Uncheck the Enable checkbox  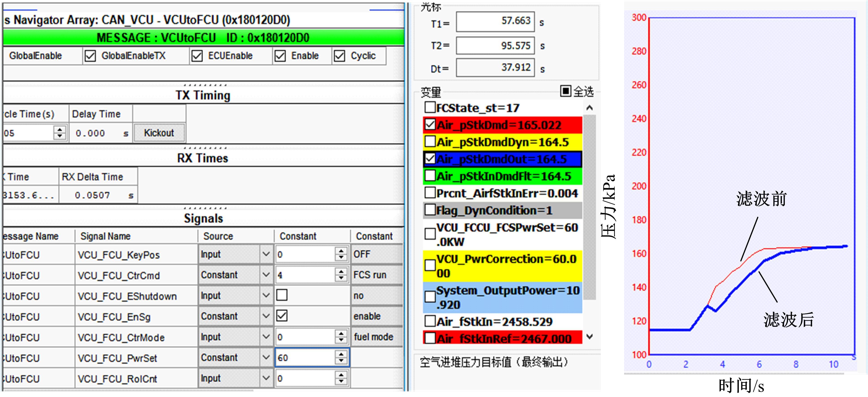point(280,56)
